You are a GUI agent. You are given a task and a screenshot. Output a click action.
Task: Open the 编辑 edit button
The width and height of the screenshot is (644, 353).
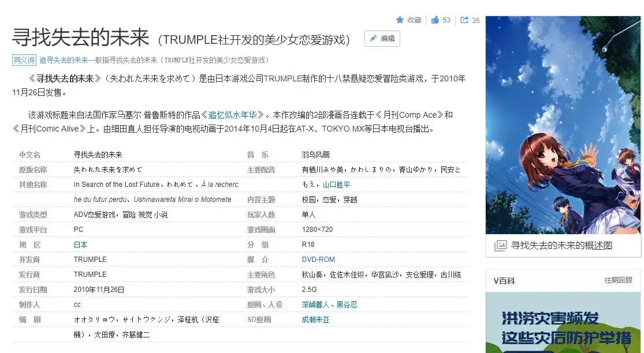pyautogui.click(x=382, y=39)
